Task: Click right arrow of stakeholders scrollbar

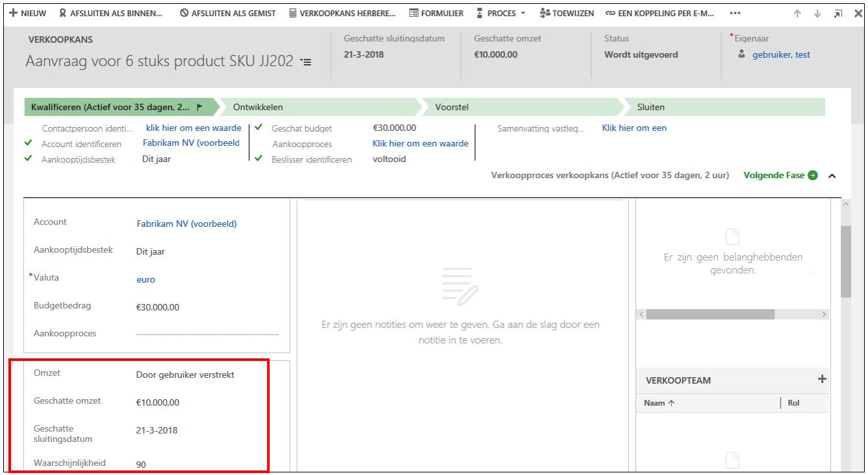Action: (825, 314)
